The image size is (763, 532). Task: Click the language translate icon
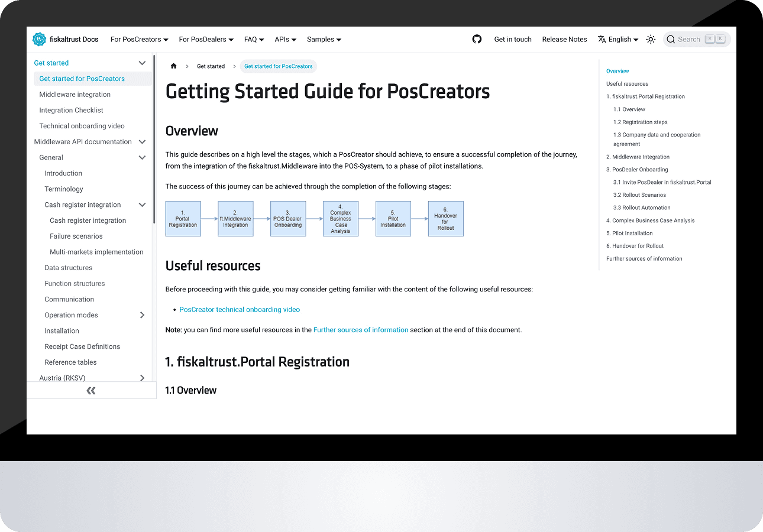[602, 40]
